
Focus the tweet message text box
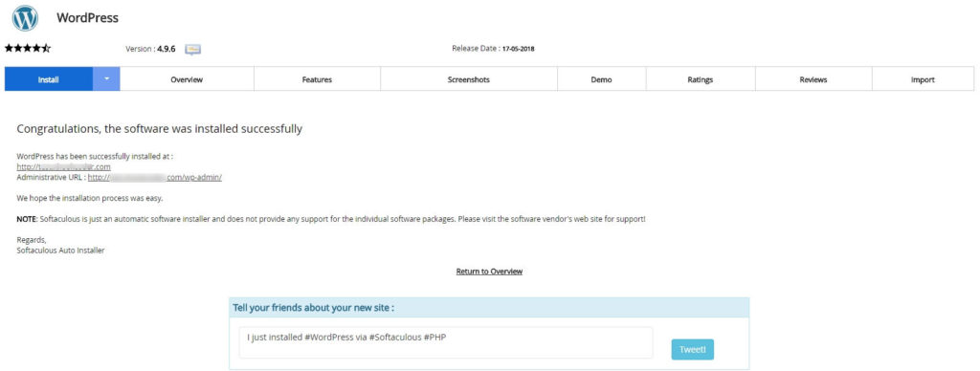[446, 342]
